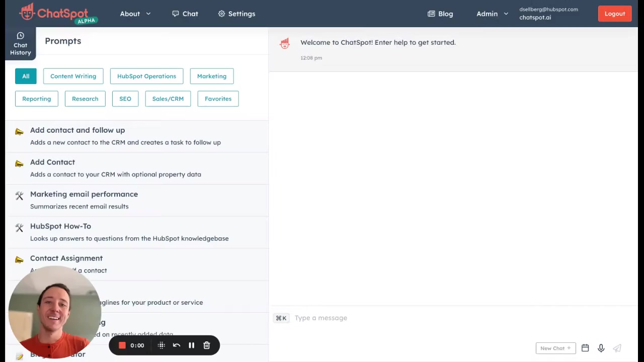Viewport: 644px width, 362px height.
Task: Click the Logout button
Action: 615,14
